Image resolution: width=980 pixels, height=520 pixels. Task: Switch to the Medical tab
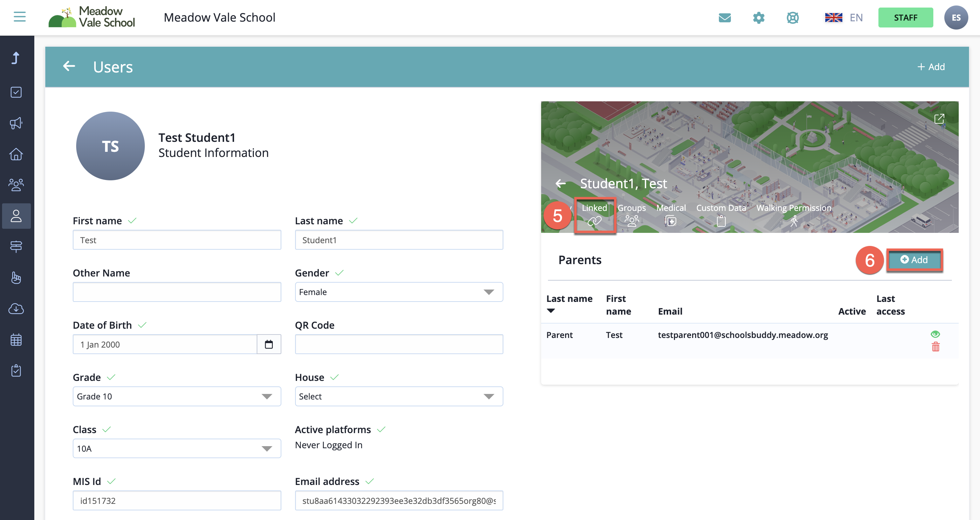(671, 214)
